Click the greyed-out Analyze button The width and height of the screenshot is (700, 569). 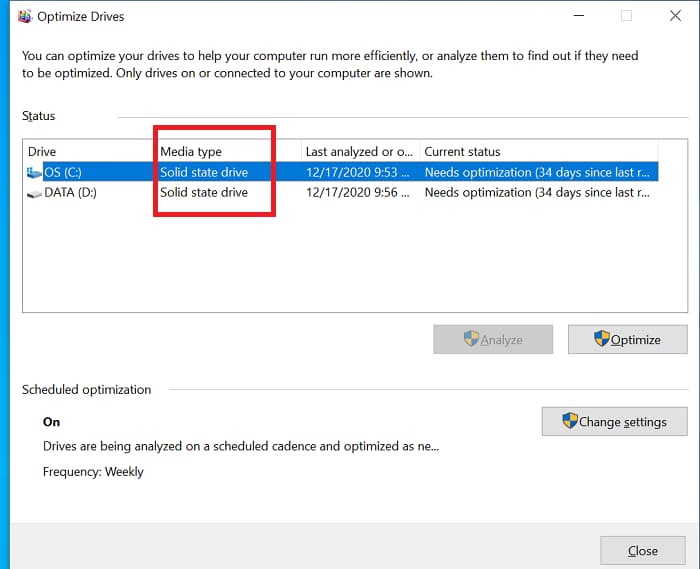click(x=493, y=340)
